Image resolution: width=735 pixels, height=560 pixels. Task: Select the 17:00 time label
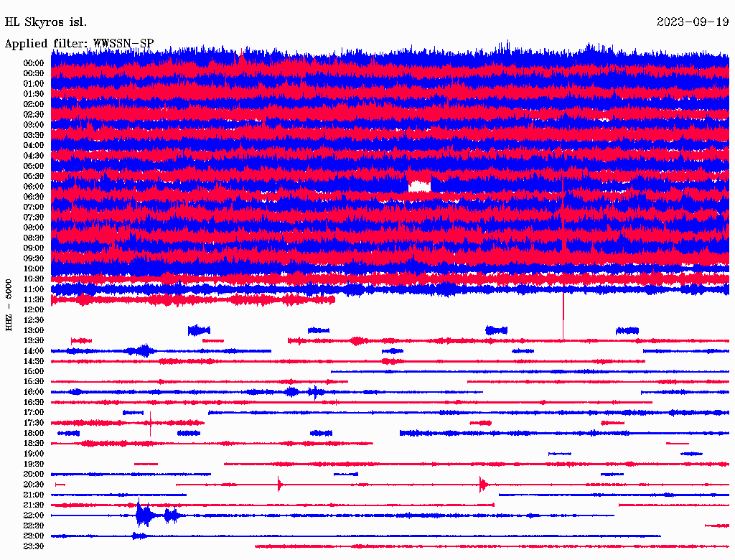point(34,412)
